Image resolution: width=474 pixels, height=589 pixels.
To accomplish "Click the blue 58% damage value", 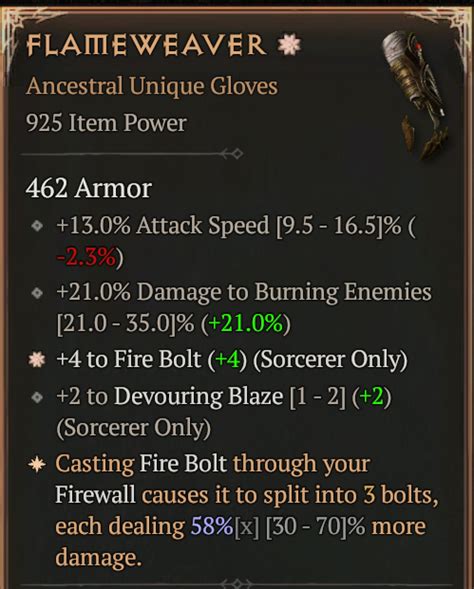I will click(212, 526).
